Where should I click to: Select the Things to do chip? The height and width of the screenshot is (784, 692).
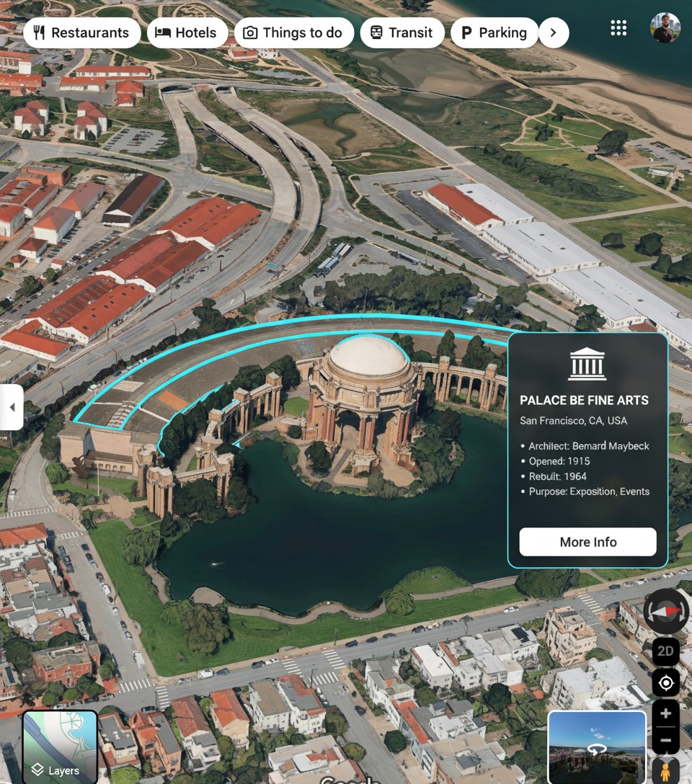(x=293, y=32)
